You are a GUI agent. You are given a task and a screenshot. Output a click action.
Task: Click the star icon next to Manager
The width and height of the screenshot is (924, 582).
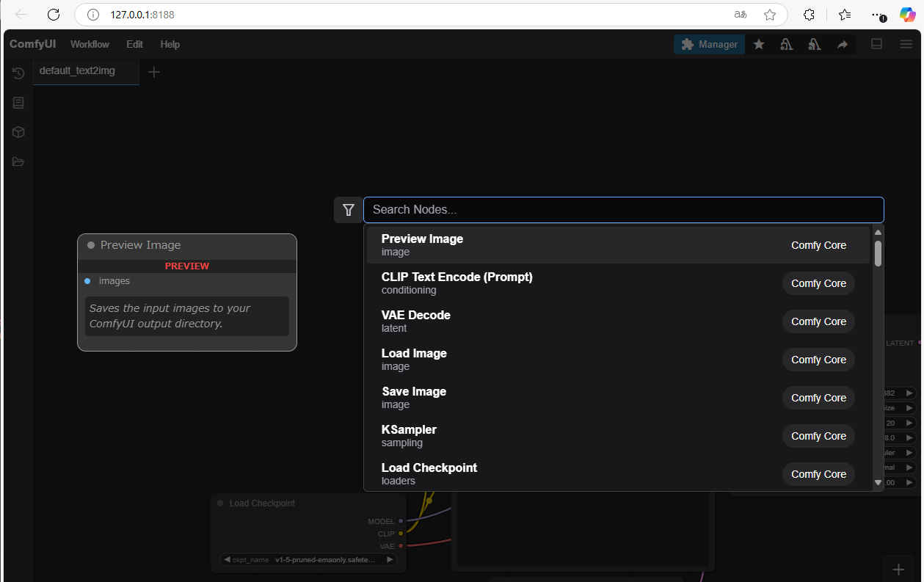[759, 45]
